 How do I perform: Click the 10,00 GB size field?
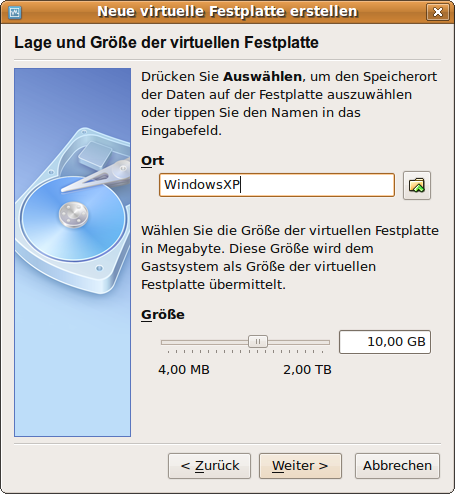385,342
